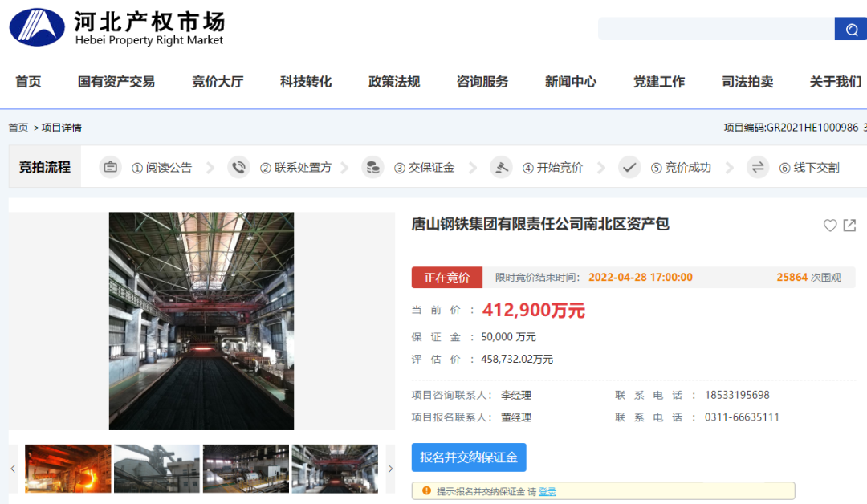The image size is (867, 504).
Task: Click the exchange arrows icon for 线下交割
Action: pos(758,167)
